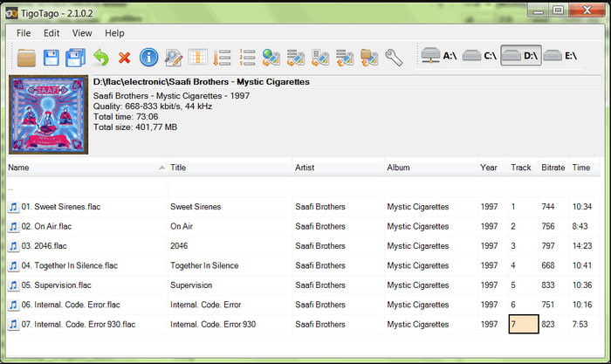Click the single floppy Save icon
The height and width of the screenshot is (364, 611).
click(x=51, y=58)
